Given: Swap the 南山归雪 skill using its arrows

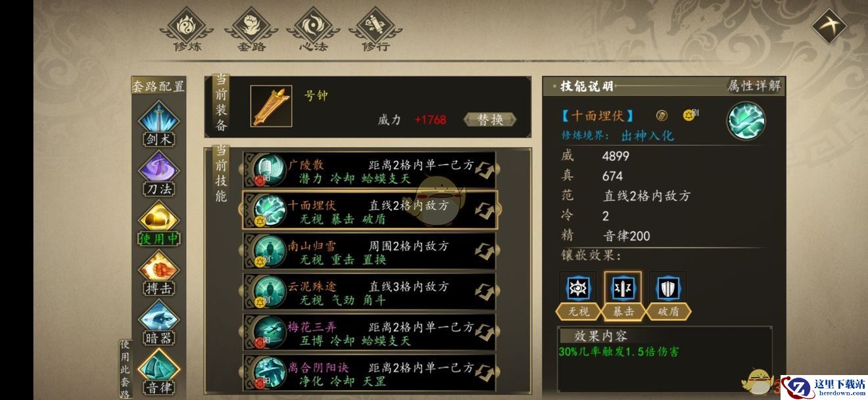Looking at the screenshot, I should [x=485, y=252].
